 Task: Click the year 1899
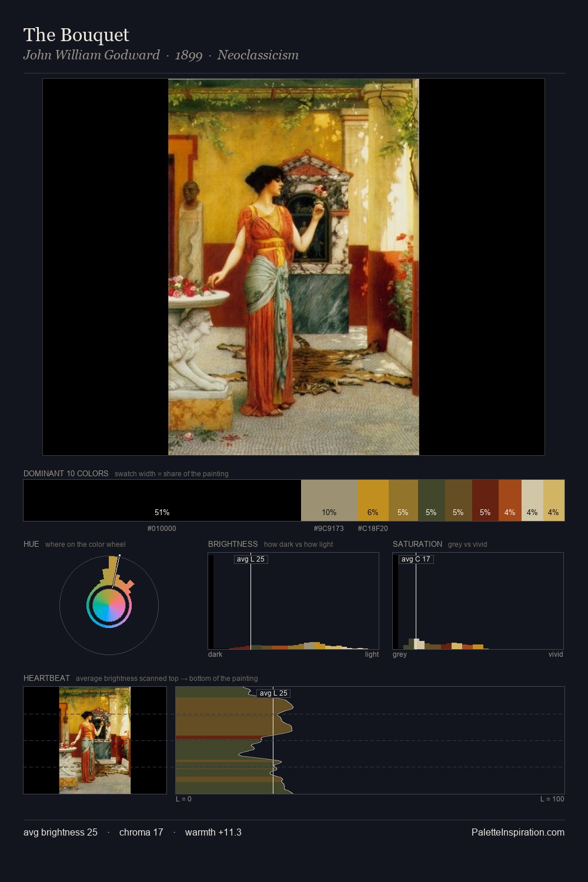[x=189, y=55]
